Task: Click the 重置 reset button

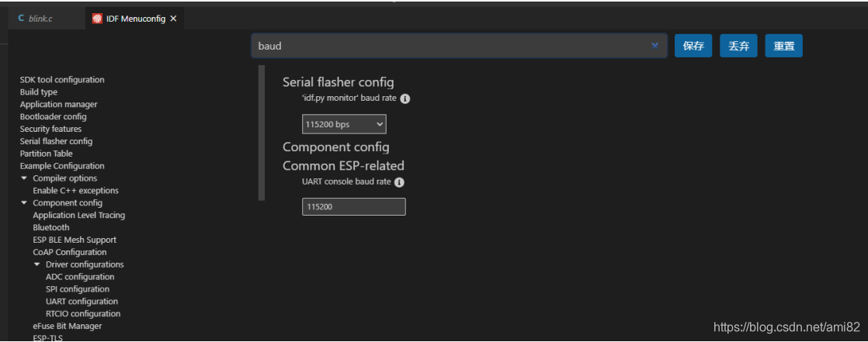Action: [x=784, y=46]
